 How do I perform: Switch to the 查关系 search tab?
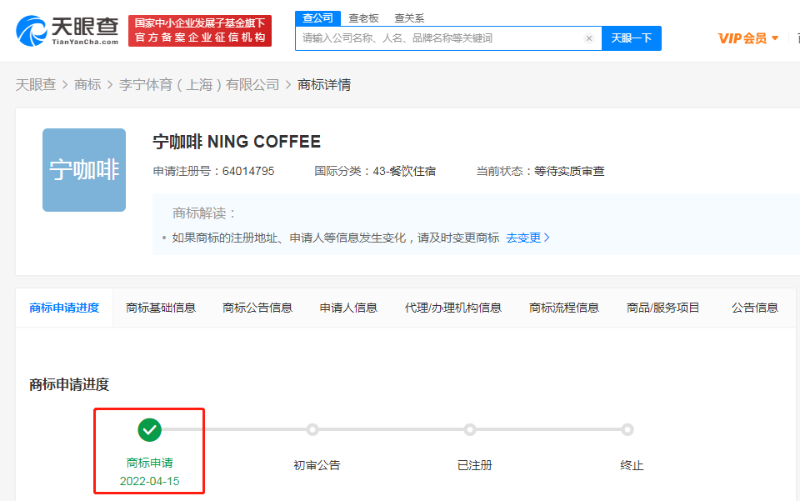pyautogui.click(x=409, y=18)
